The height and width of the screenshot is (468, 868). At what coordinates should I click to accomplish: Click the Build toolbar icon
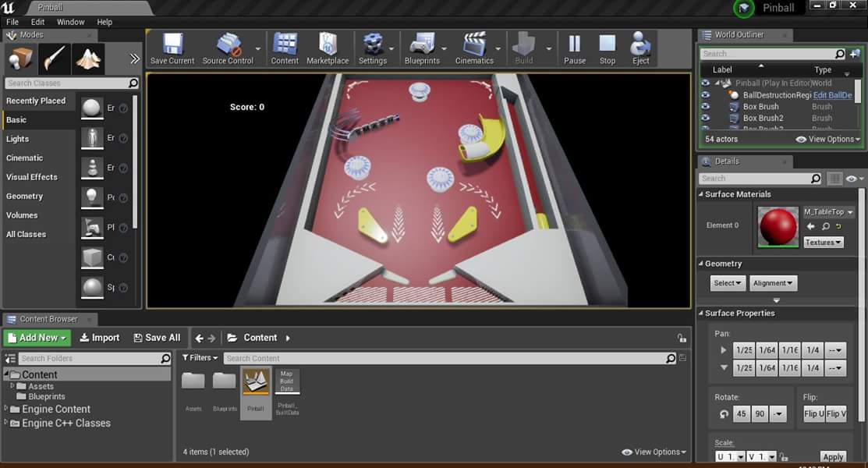tap(523, 48)
